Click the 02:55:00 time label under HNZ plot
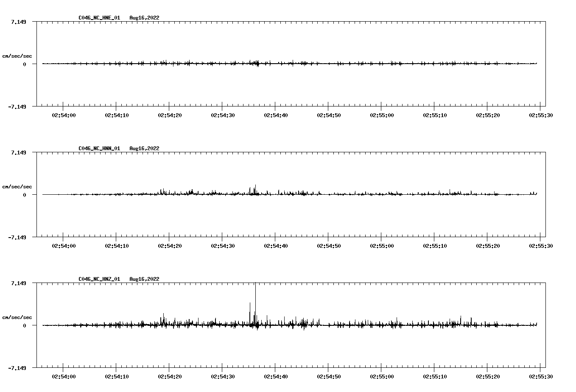The width and height of the screenshot is (576, 392). tap(382, 376)
